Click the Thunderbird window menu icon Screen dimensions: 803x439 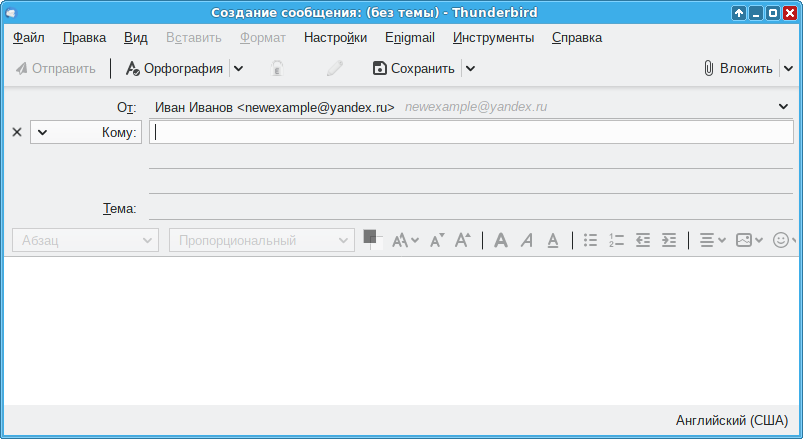click(x=11, y=13)
